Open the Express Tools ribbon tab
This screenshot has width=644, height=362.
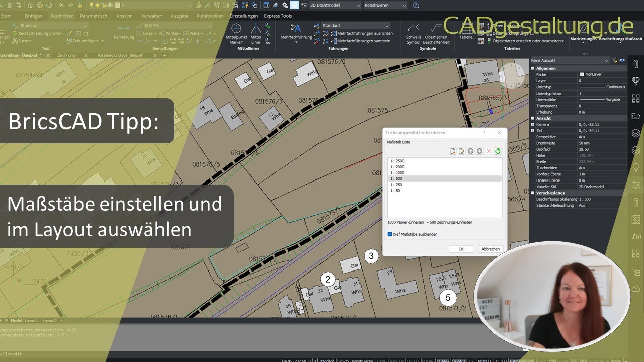coord(278,16)
